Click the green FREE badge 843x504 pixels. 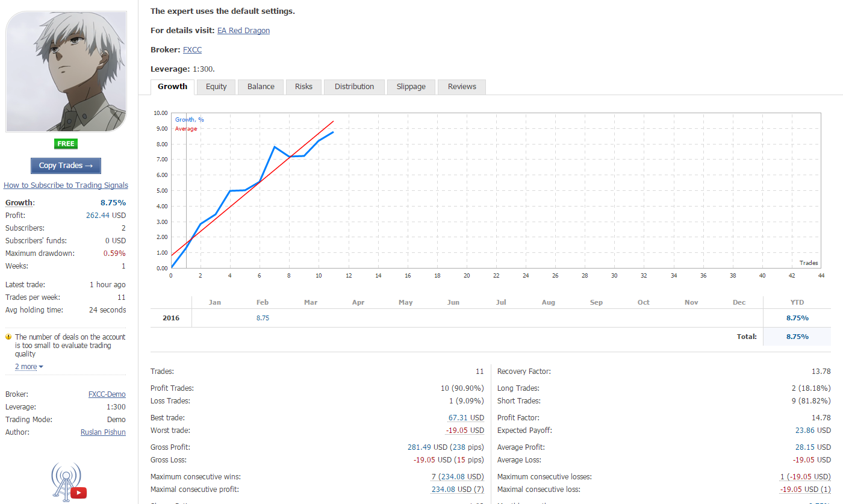coord(66,144)
